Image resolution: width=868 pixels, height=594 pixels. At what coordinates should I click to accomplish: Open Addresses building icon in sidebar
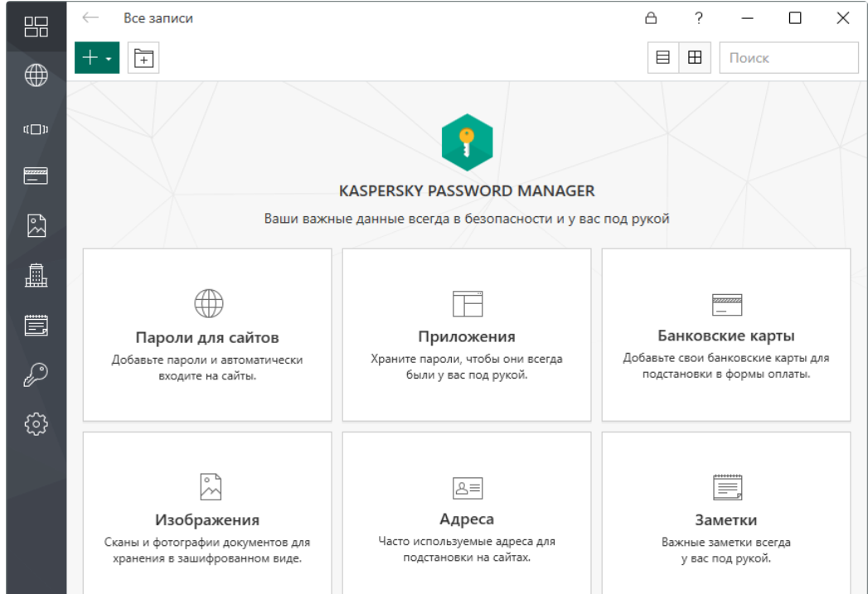pos(36,275)
